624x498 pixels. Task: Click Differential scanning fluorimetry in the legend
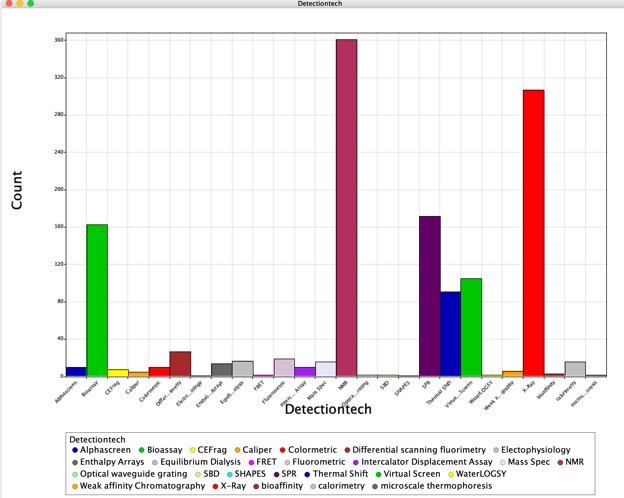pos(415,450)
